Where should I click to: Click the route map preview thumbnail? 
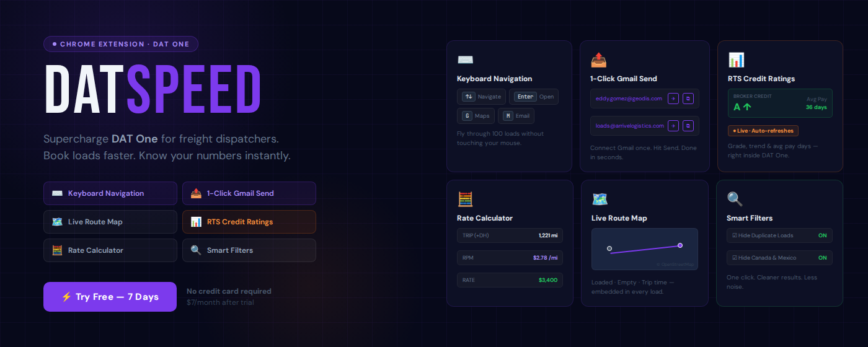click(x=645, y=249)
